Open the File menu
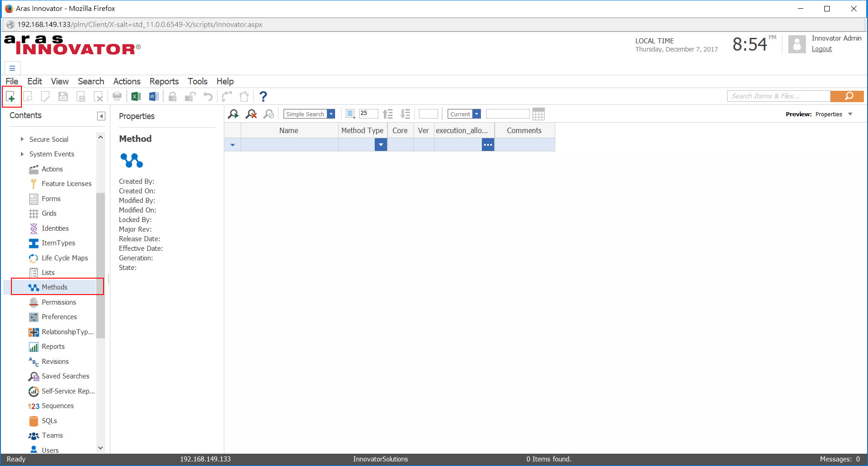This screenshot has height=466, width=868. tap(12, 81)
